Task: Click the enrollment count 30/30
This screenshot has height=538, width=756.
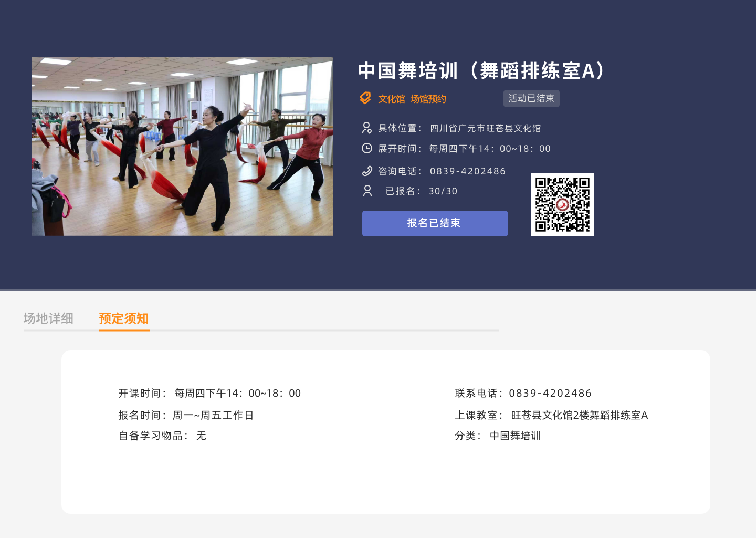Action: (x=443, y=191)
